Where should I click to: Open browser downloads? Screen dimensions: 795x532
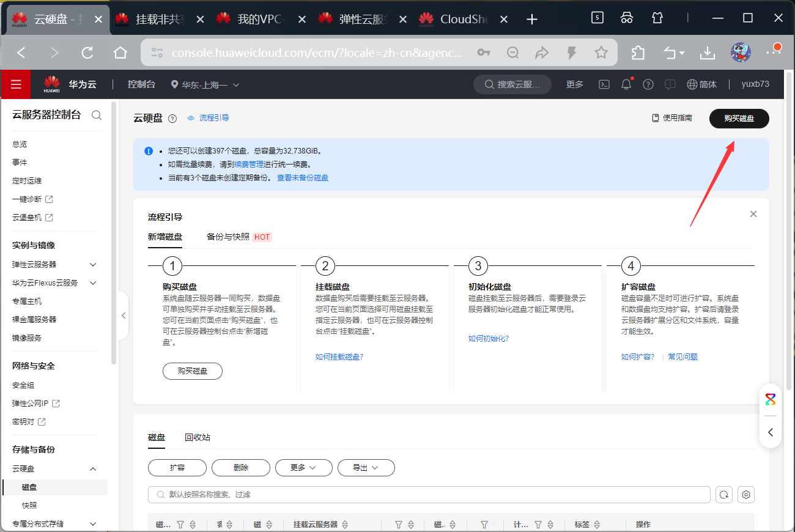pyautogui.click(x=708, y=53)
